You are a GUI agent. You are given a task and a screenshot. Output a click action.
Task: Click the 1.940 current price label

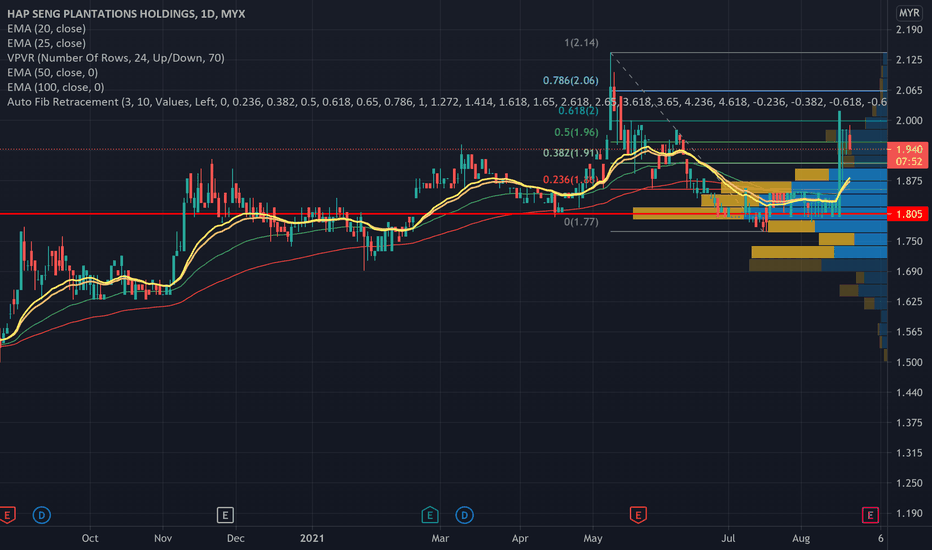tap(908, 149)
